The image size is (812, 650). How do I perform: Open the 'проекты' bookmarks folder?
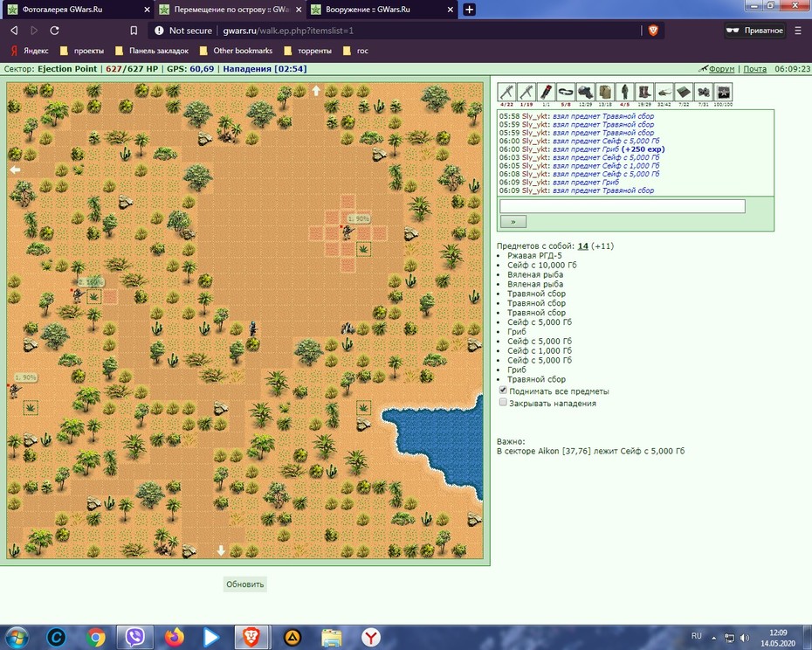(x=82, y=51)
